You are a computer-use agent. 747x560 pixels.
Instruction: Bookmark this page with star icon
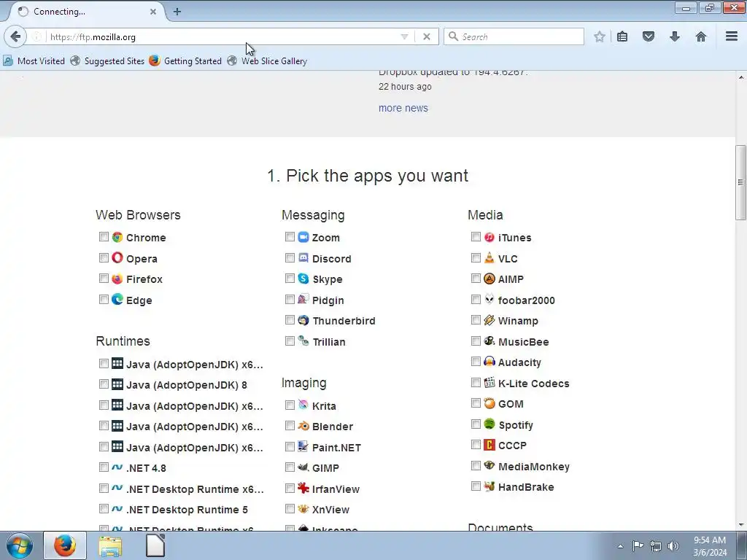click(600, 36)
